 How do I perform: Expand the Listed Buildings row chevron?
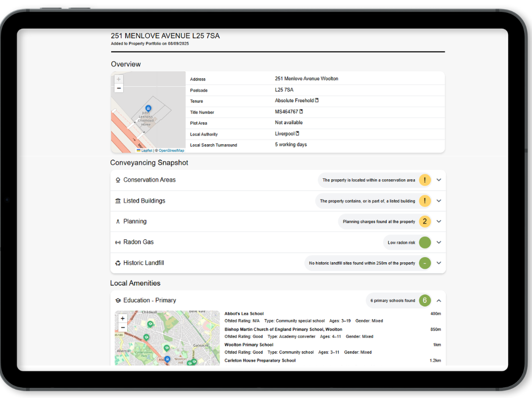439,201
